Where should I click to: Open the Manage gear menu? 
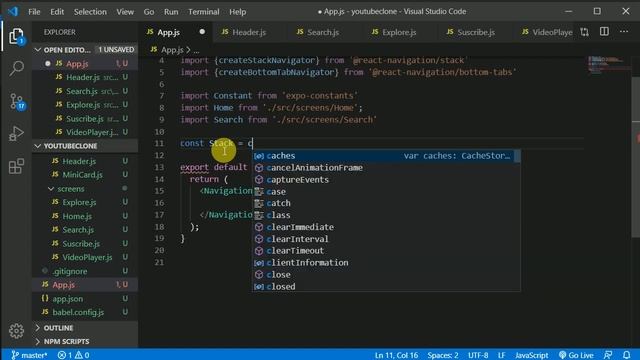[x=16, y=331]
